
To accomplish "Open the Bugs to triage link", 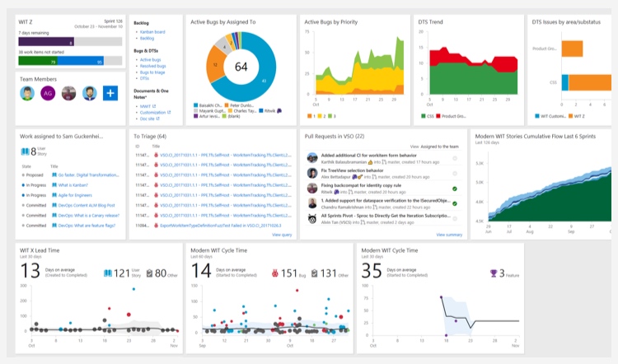I will pos(152,72).
